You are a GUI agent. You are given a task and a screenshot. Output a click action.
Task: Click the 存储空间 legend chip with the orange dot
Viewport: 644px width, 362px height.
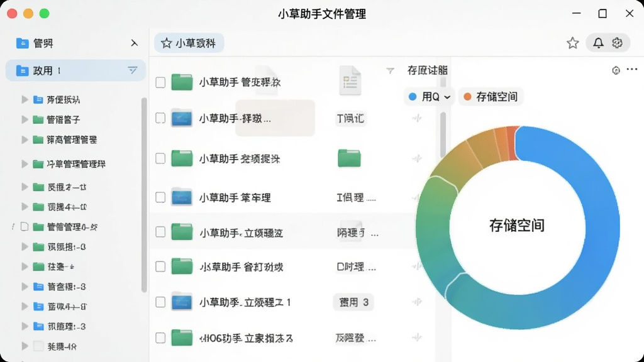pos(491,97)
